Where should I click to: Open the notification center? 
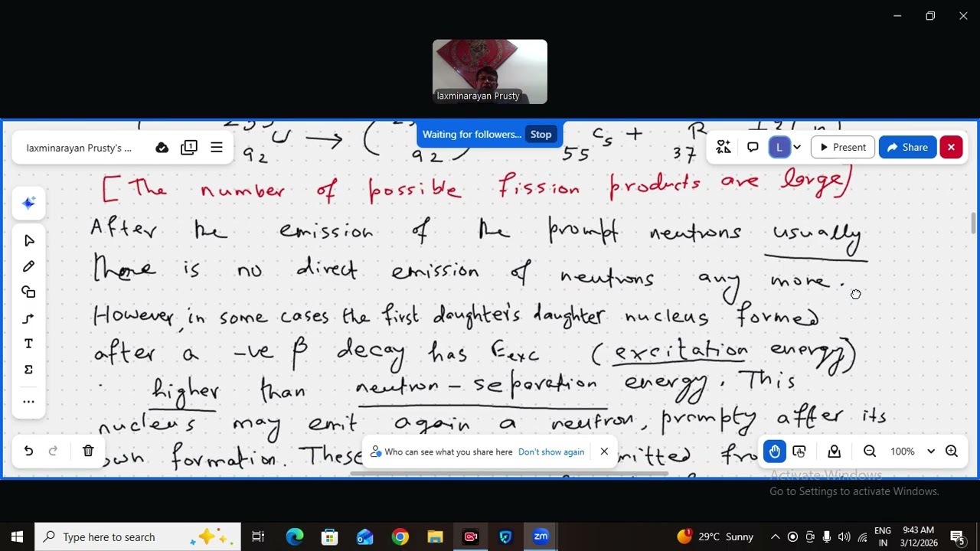click(957, 537)
